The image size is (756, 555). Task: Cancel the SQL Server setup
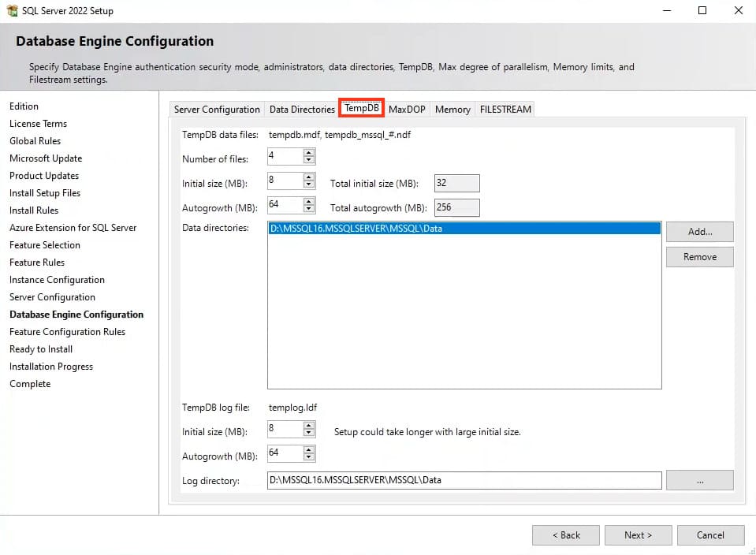point(710,535)
